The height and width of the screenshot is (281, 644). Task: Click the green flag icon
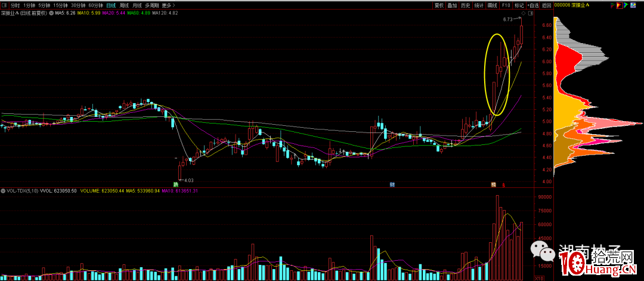(x=626, y=5)
